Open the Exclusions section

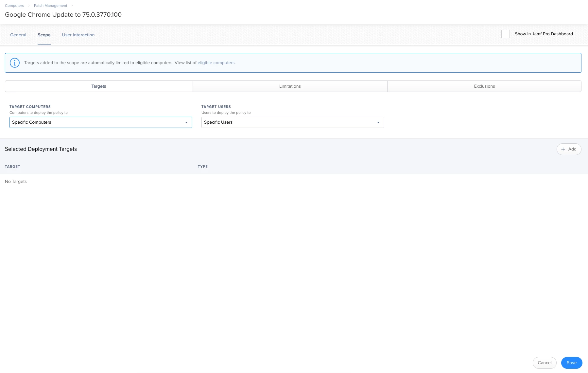(484, 86)
